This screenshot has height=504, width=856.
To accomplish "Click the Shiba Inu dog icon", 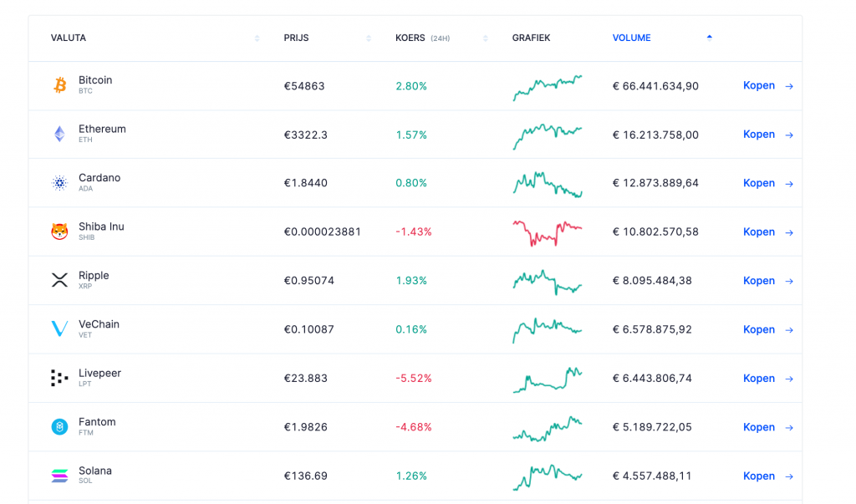I will coord(59,232).
